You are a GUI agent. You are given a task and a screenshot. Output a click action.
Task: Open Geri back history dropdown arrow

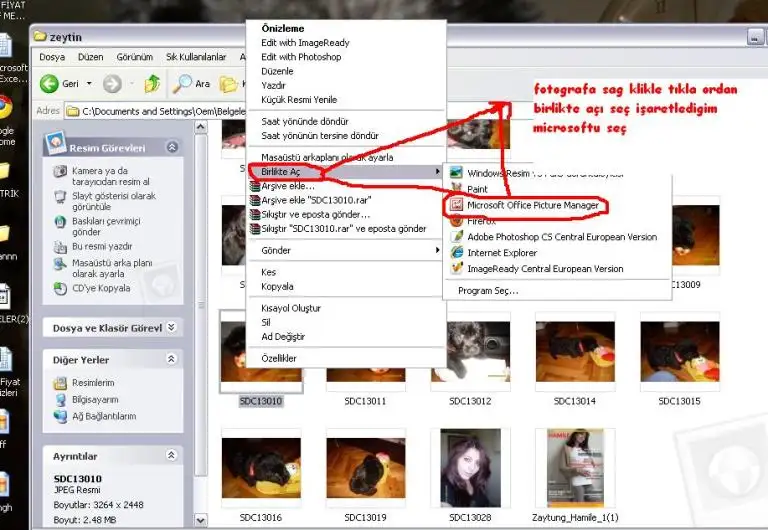click(89, 84)
